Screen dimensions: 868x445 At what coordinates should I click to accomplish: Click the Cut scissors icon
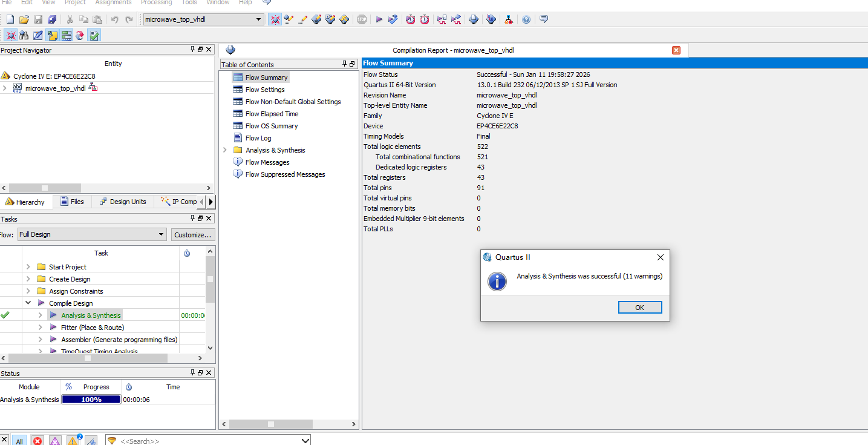70,19
